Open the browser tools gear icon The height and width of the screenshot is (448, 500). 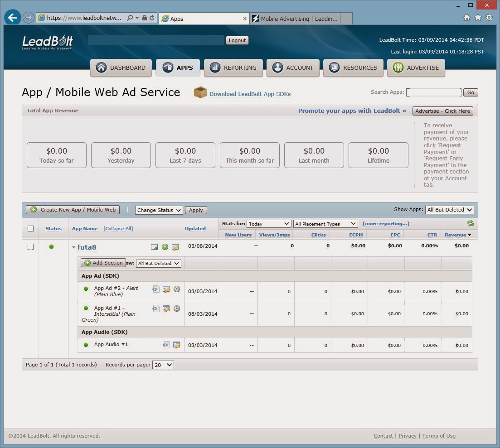point(489,18)
